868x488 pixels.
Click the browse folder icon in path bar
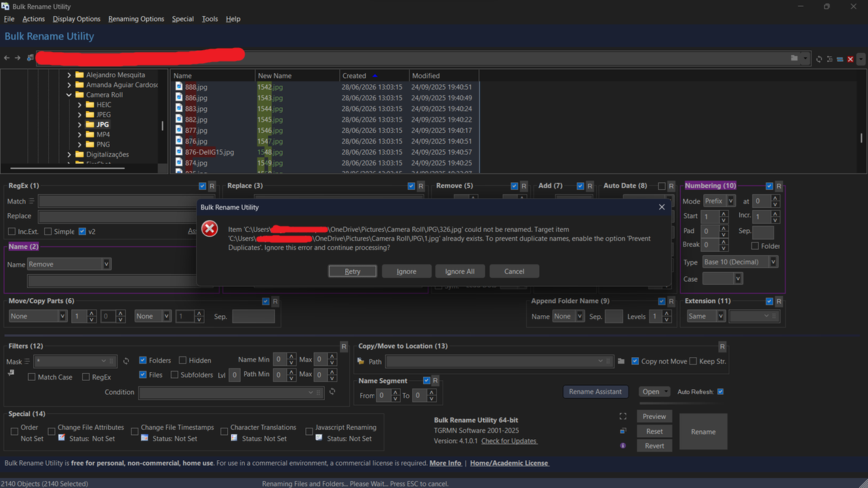(794, 58)
